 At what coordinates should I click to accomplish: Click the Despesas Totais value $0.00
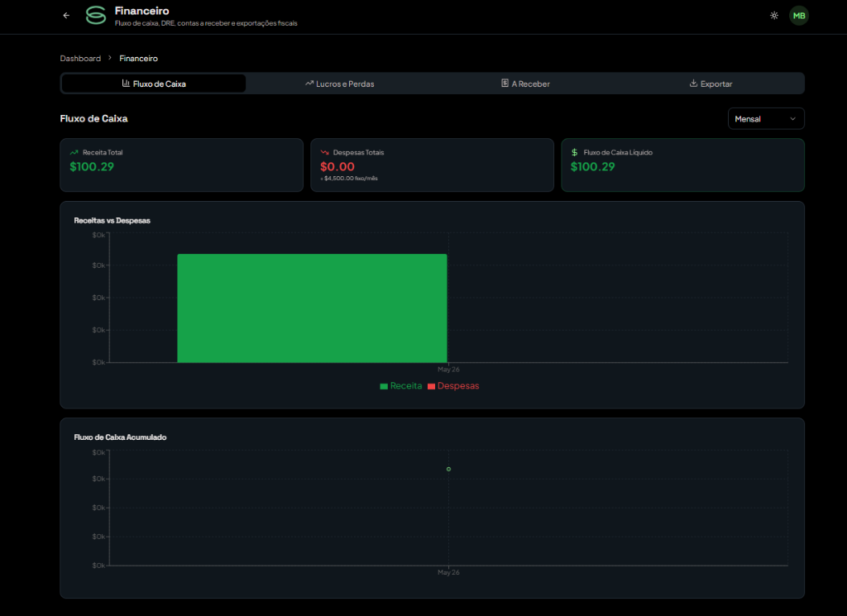(337, 167)
